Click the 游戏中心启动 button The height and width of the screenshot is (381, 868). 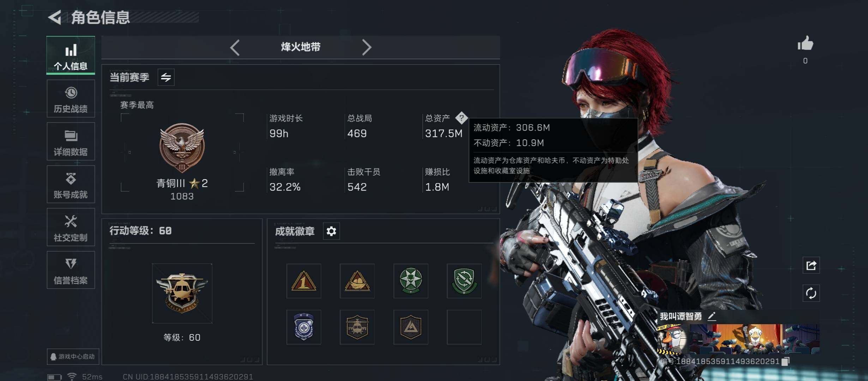[x=73, y=356]
